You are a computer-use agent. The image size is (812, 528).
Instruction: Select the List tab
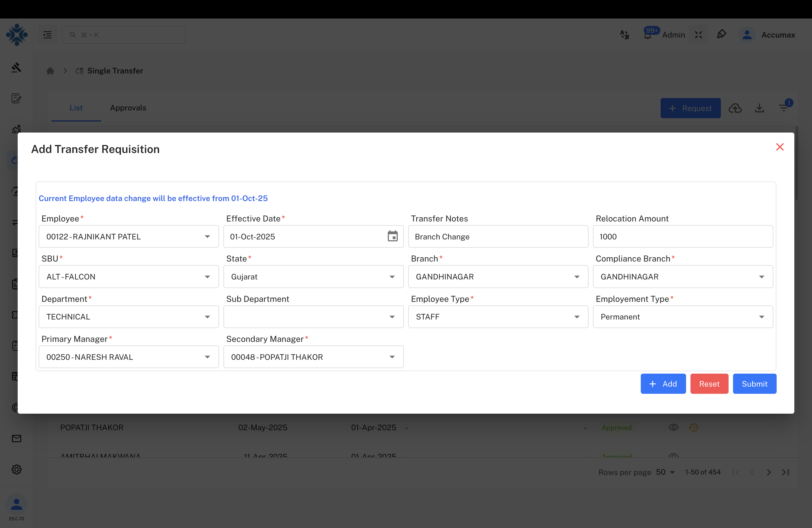(x=76, y=108)
